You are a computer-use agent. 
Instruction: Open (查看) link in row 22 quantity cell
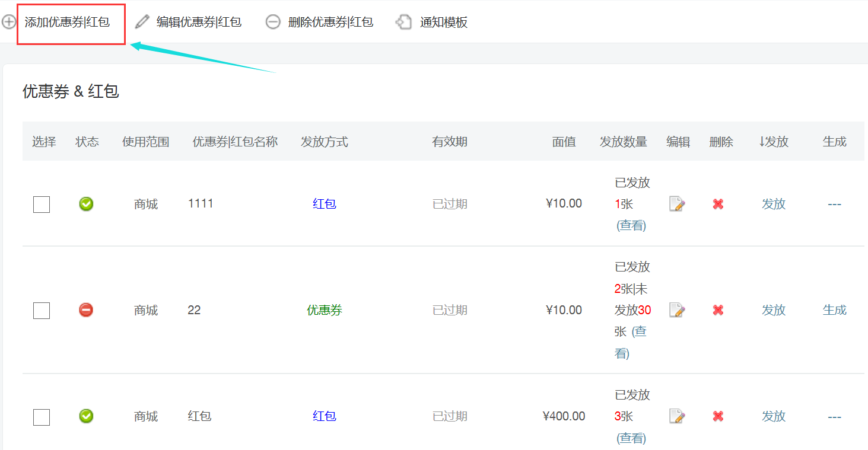[x=631, y=342]
